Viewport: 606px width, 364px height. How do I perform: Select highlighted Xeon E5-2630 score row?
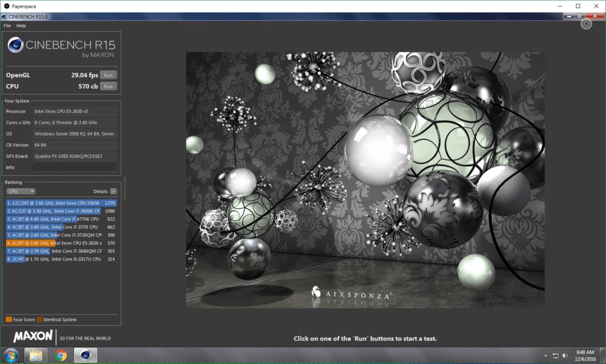coord(61,243)
